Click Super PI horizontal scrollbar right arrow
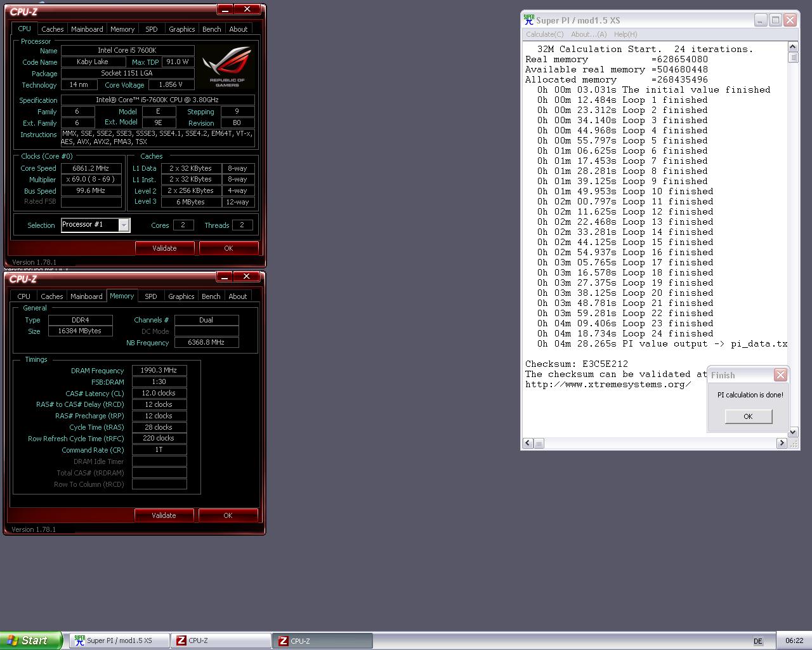 pyautogui.click(x=782, y=443)
